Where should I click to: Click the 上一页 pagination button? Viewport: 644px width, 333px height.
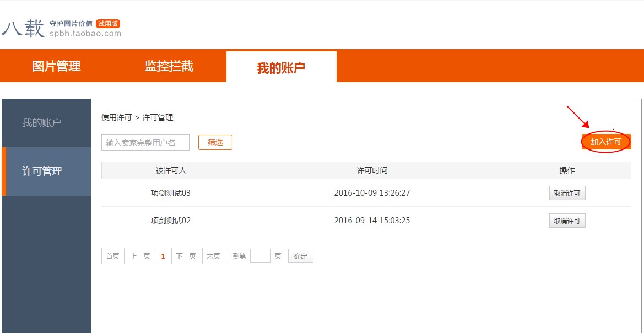click(x=140, y=255)
